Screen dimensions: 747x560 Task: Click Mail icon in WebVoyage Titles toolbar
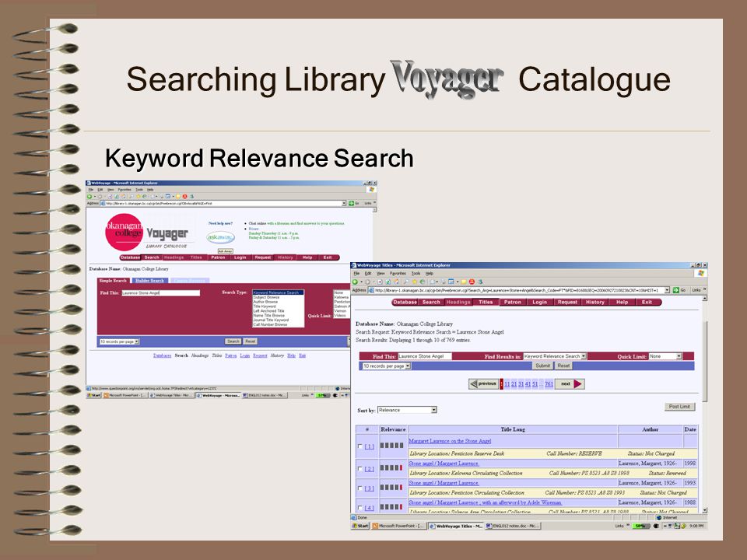point(433,282)
